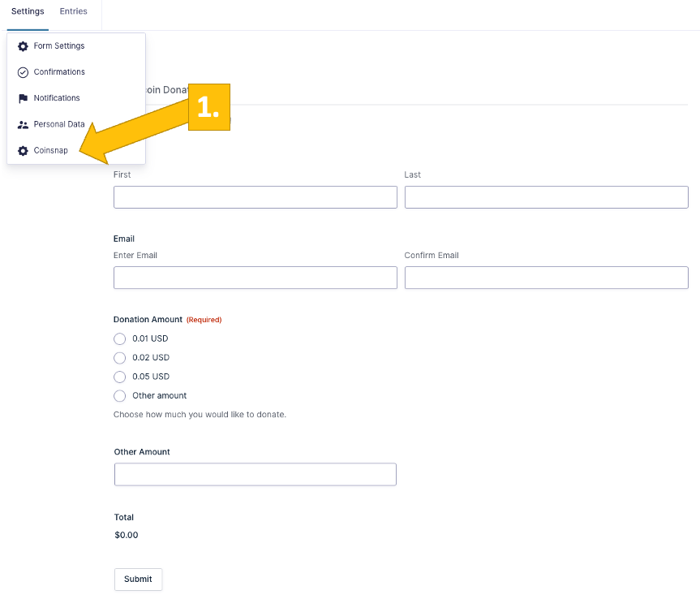Click the checkmark circle icon beside Confirmations
This screenshot has width=700, height=599.
tap(23, 72)
